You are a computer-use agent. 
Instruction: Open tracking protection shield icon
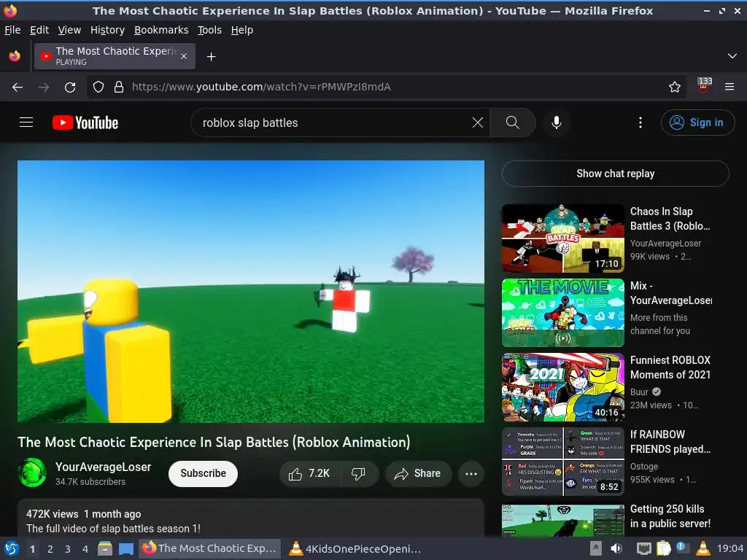point(98,87)
